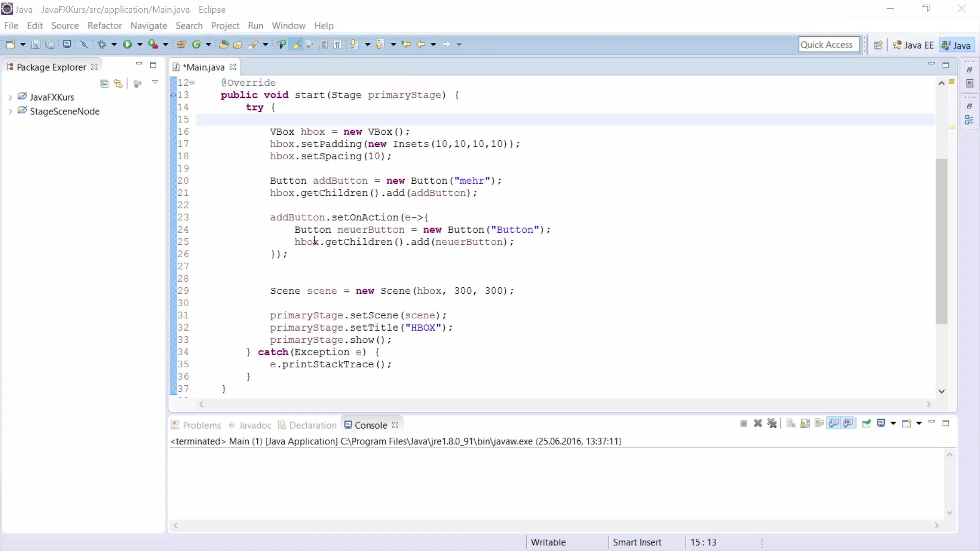Image resolution: width=980 pixels, height=551 pixels.
Task: Toggle Show Console When Standard Error Changes
Action: 848,423
